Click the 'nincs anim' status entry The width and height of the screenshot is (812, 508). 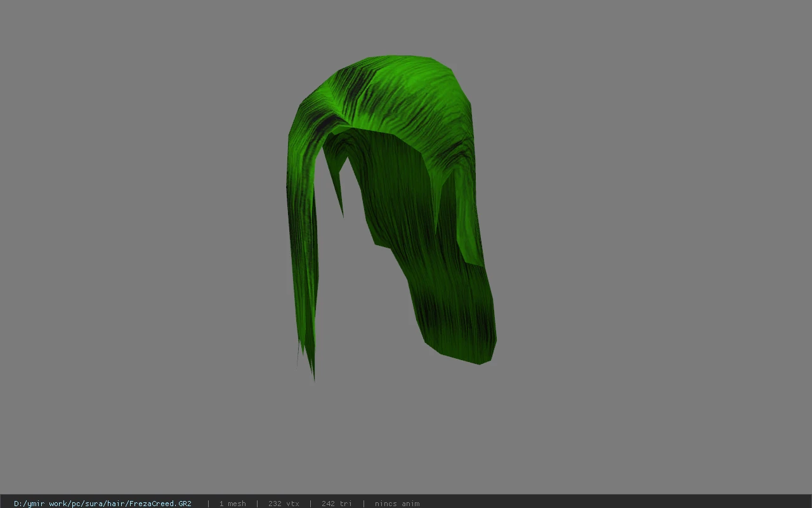coord(397,504)
